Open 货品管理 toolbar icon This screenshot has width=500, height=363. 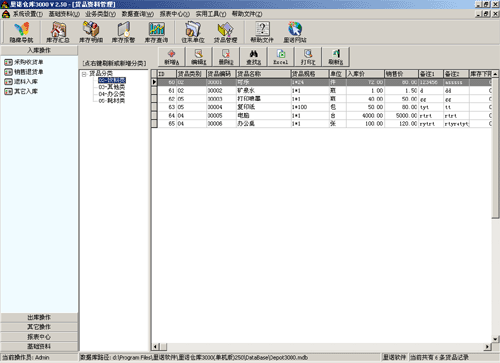coord(225,33)
